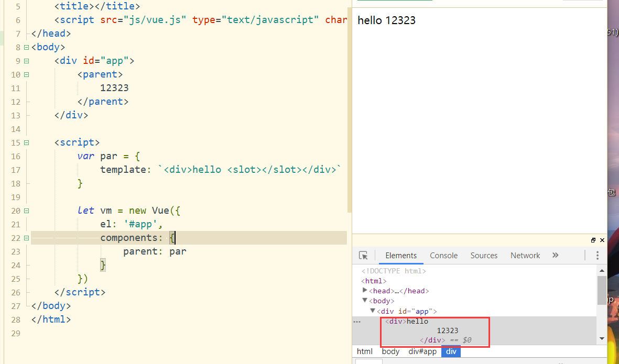Click 'var par = {' on line 16
This screenshot has height=364, width=619.
(108, 156)
